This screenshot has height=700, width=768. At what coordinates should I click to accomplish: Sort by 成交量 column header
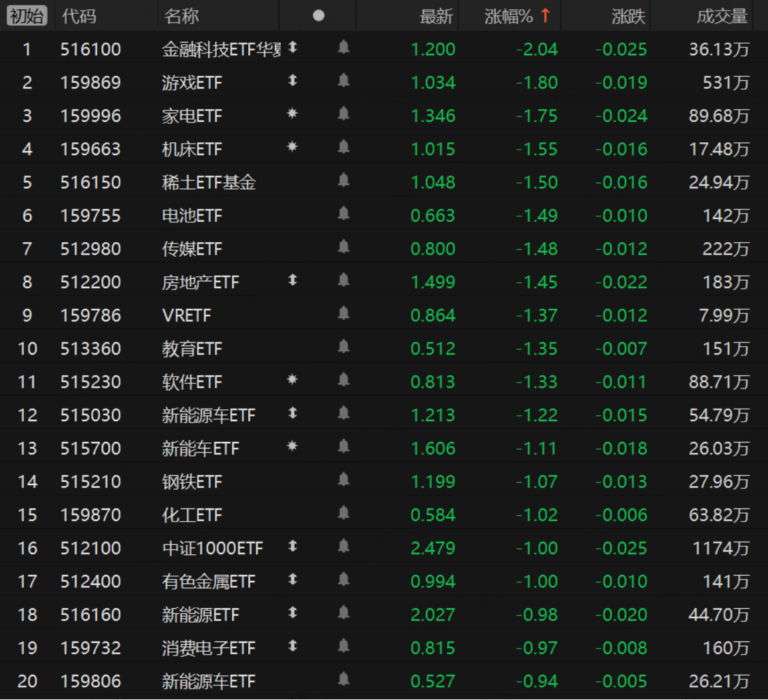(x=722, y=16)
